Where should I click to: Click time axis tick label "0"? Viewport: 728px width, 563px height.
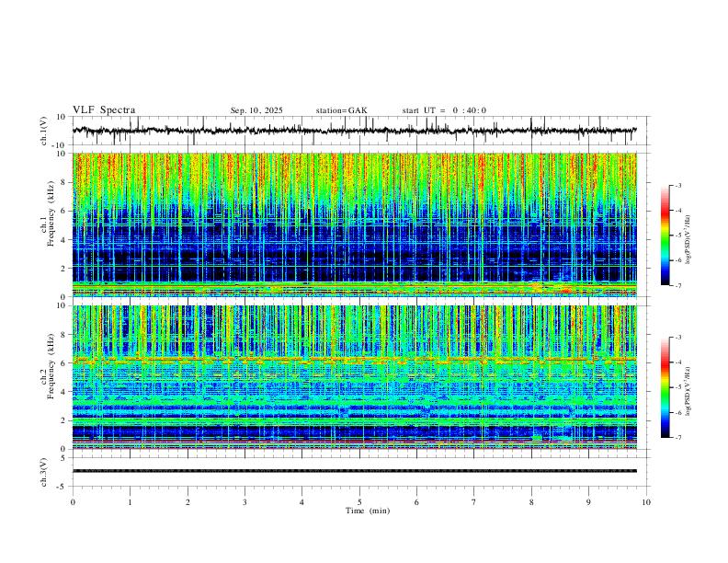(x=73, y=502)
